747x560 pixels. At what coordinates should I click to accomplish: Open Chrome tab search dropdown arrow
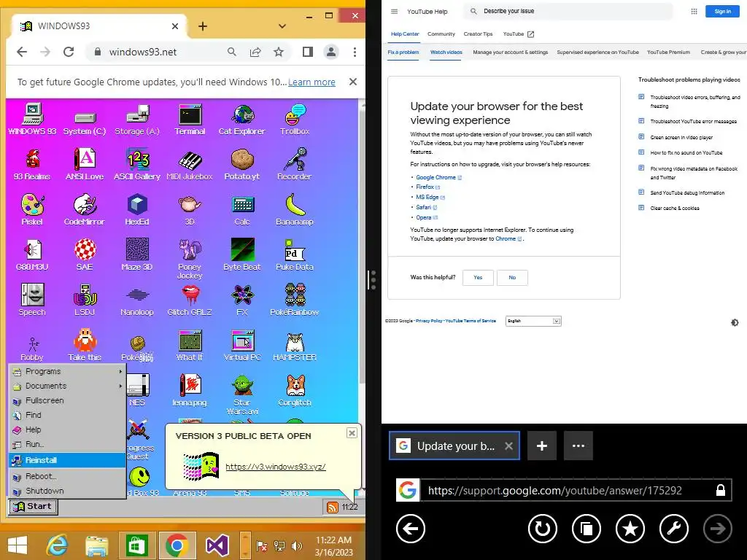click(282, 26)
